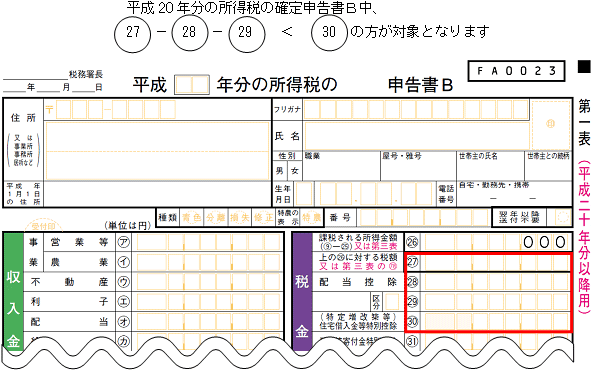Mark the 特農 option
Image resolution: width=592 pixels, height=370 pixels.
[x=311, y=217]
